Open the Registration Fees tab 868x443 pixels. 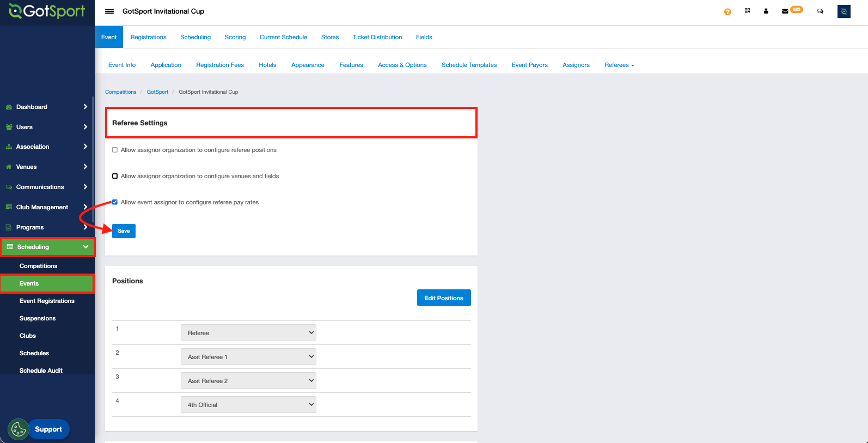[220, 65]
